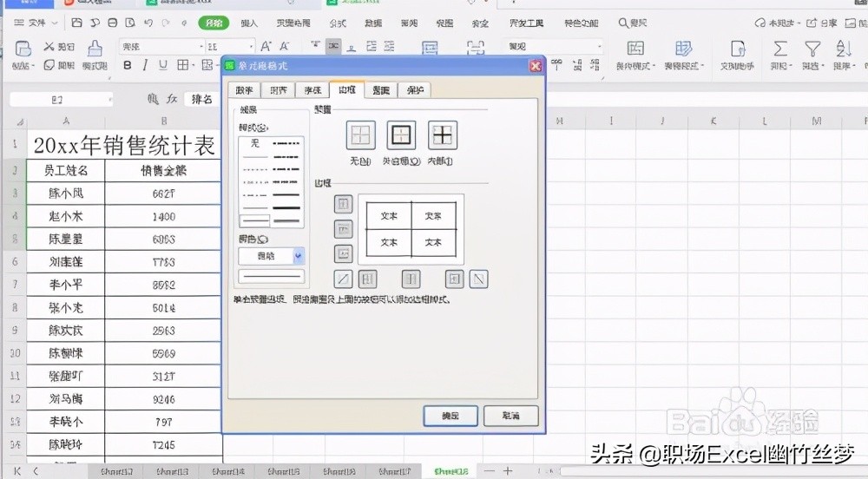Click the AutoSum sigma icon

(780, 49)
